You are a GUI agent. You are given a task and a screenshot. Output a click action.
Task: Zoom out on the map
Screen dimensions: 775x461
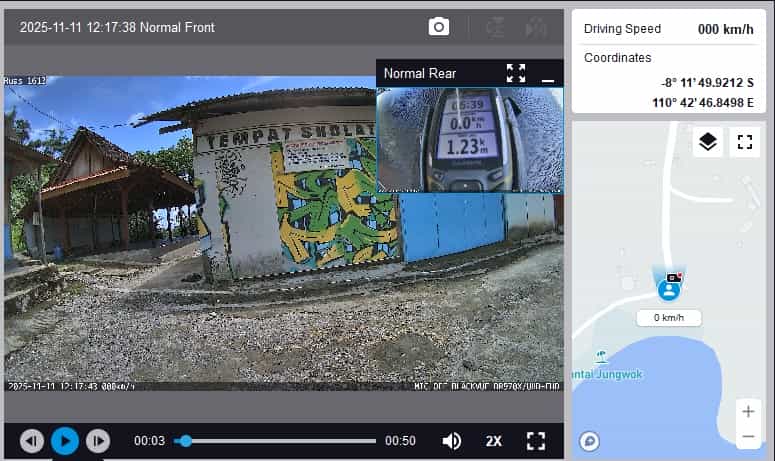[747, 437]
